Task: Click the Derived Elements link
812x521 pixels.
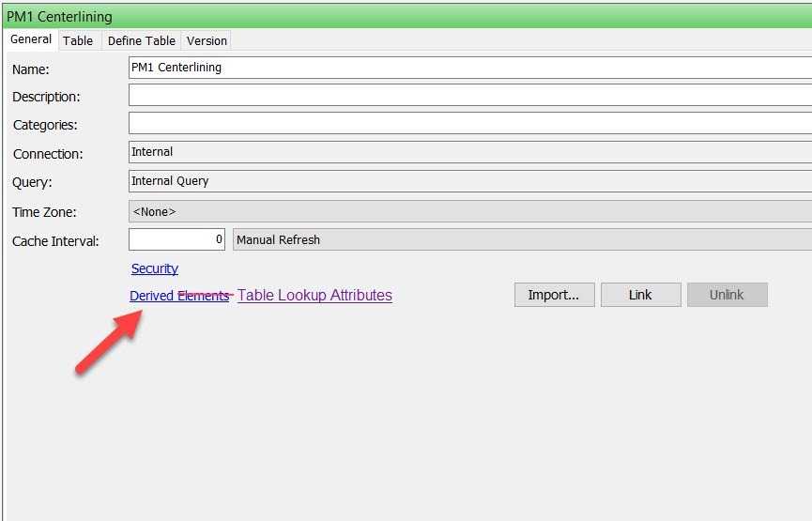Action: tap(178, 296)
